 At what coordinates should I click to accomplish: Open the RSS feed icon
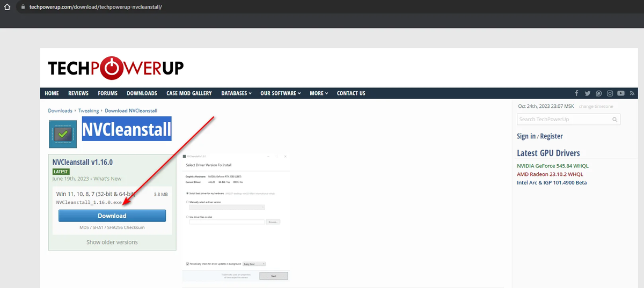[632, 93]
